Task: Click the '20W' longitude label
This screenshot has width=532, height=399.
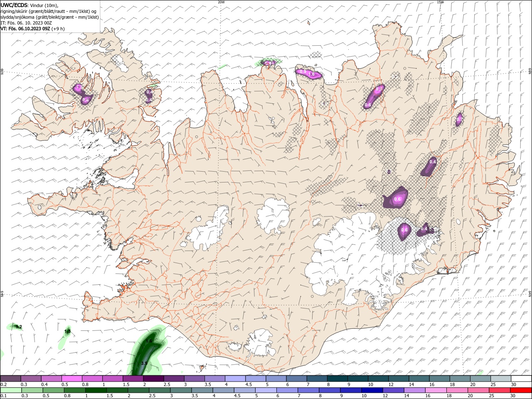Action: coord(221,2)
